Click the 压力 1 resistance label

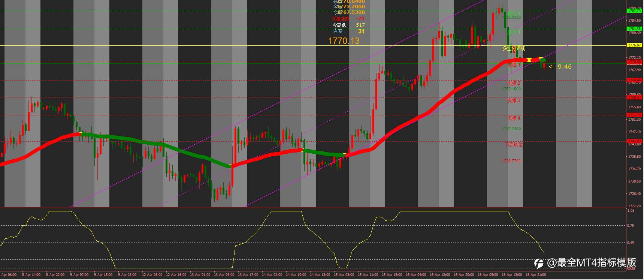[514, 32]
